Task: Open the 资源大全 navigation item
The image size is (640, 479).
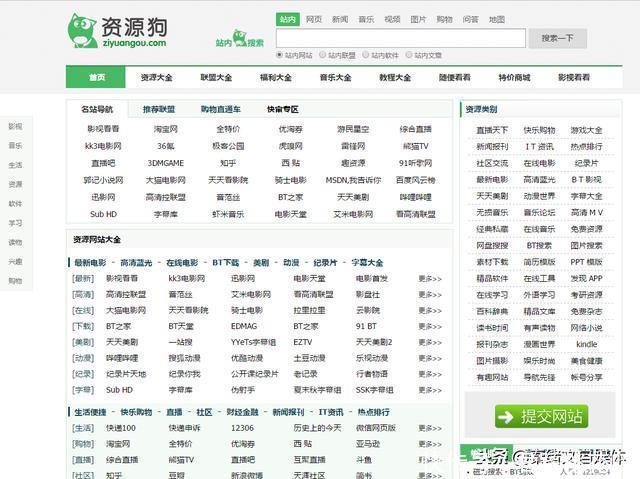Action: 156,77
